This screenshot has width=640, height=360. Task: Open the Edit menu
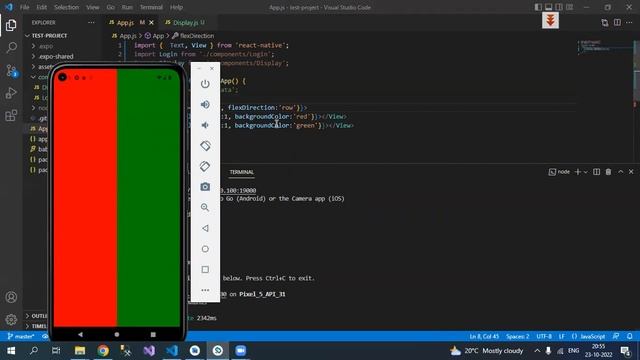tap(41, 7)
